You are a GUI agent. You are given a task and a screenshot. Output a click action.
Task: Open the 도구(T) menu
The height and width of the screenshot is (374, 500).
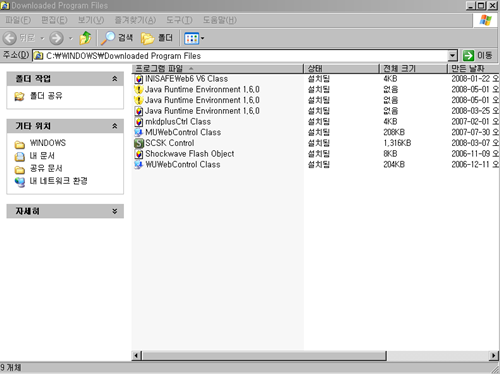pos(179,20)
